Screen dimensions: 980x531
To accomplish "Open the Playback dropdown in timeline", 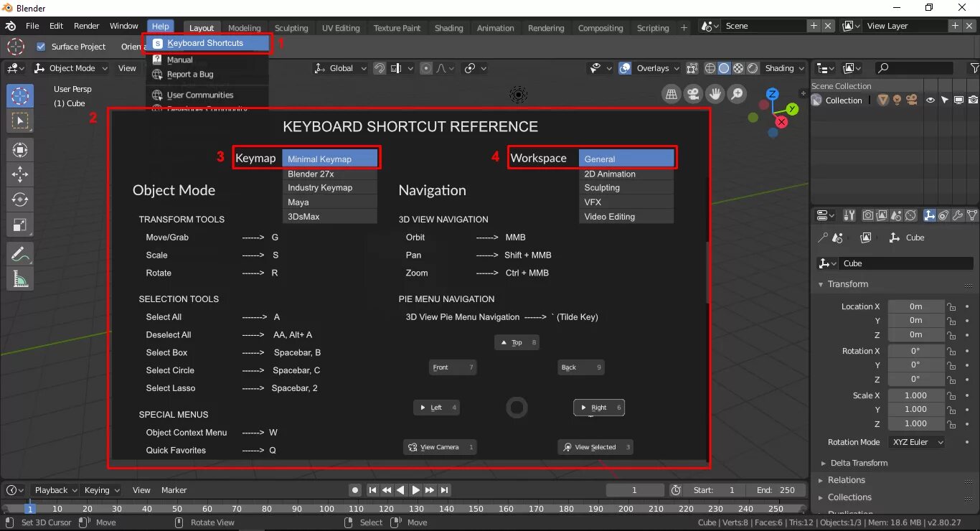I will (x=55, y=490).
